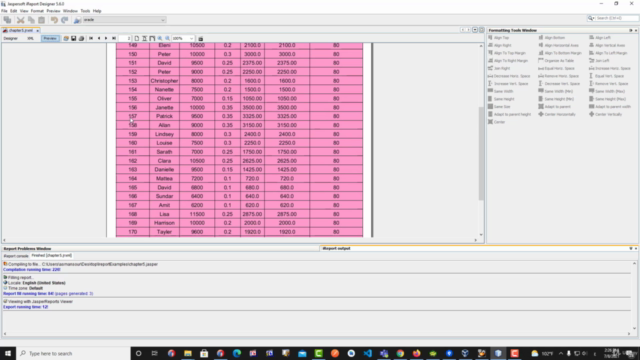The width and height of the screenshot is (640, 360).
Task: Click the zoom in magnifier icon
Action: [x=160, y=38]
